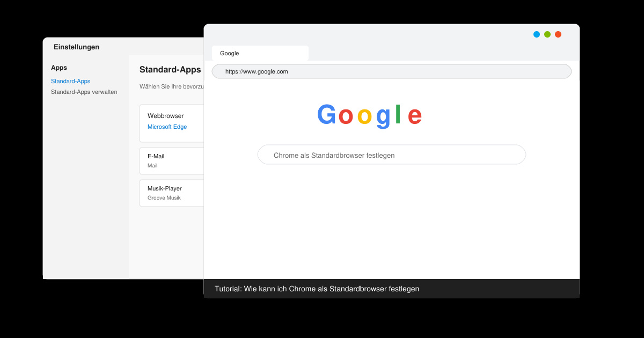Click the address bar showing https://www.google.com
The height and width of the screenshot is (338, 644).
click(392, 71)
